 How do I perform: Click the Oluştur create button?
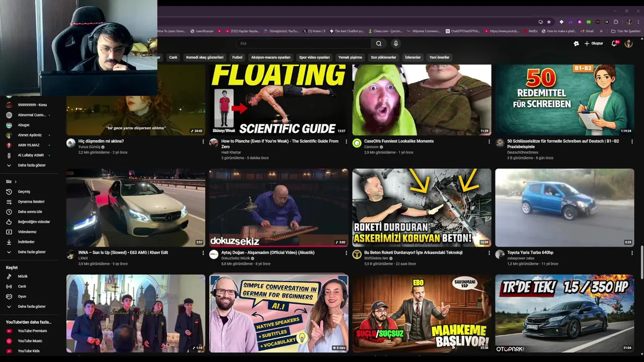coord(594,43)
